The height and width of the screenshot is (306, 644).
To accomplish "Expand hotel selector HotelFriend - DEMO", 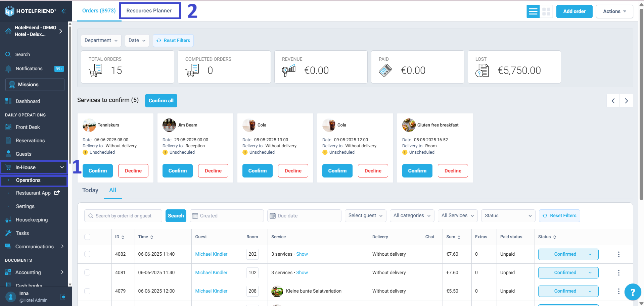I will (34, 31).
